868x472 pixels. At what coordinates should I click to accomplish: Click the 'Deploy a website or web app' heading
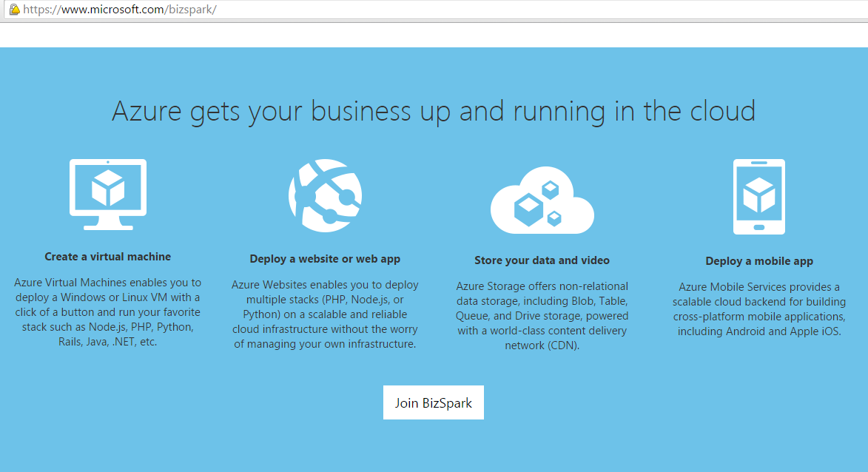325,259
